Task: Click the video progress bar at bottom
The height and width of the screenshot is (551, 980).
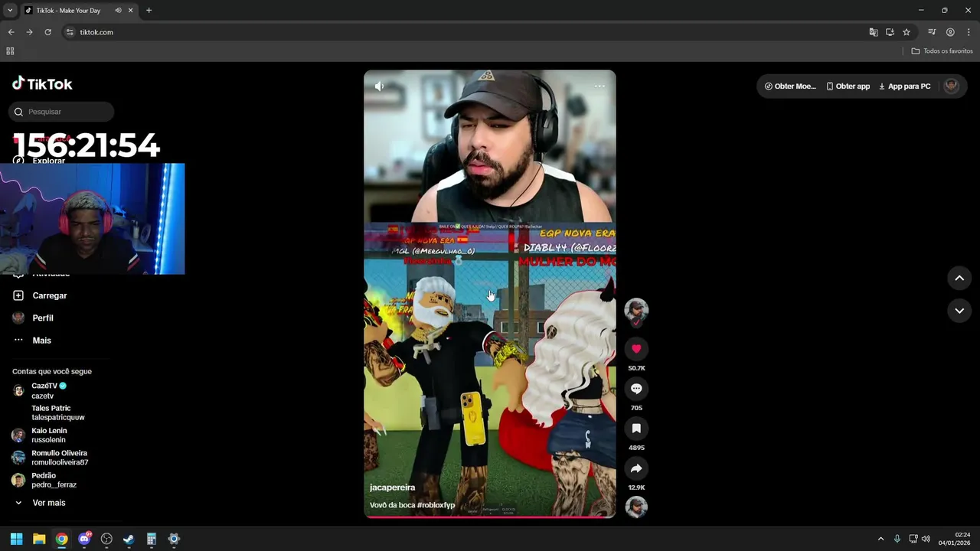Action: click(490, 517)
